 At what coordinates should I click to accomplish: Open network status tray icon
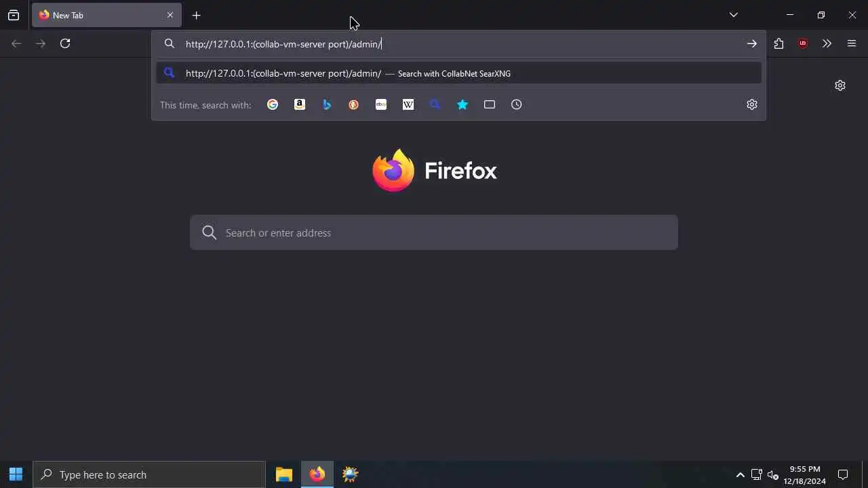757,474
